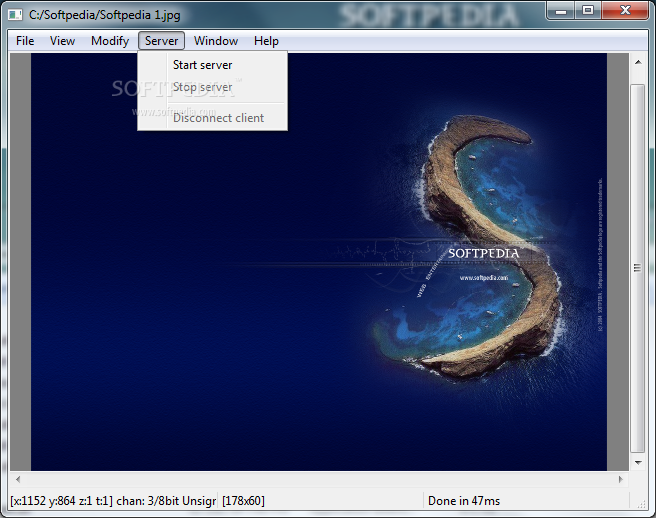Close the open Server menu
The height and width of the screenshot is (518, 656).
[x=161, y=41]
